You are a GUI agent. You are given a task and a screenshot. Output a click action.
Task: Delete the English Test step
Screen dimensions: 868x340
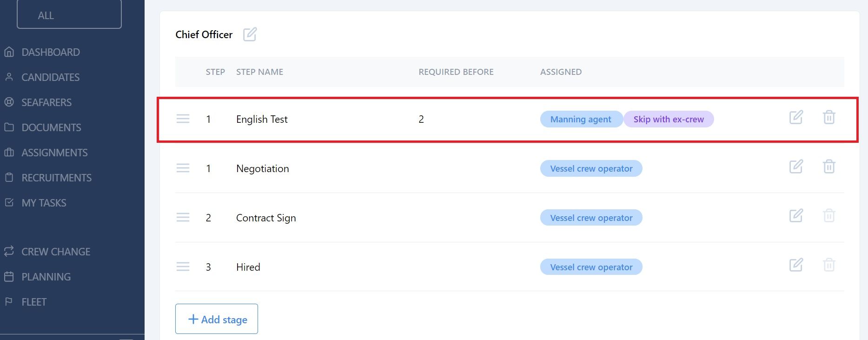click(829, 117)
